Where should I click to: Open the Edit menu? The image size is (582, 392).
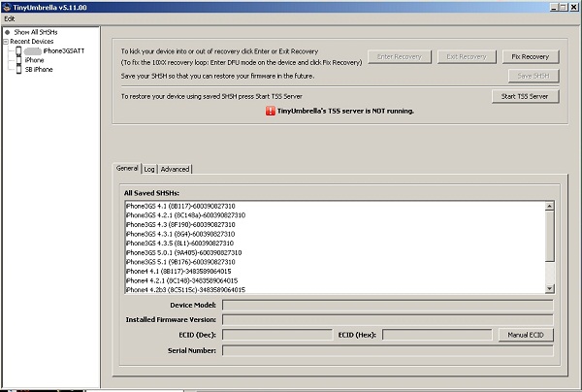pos(10,18)
